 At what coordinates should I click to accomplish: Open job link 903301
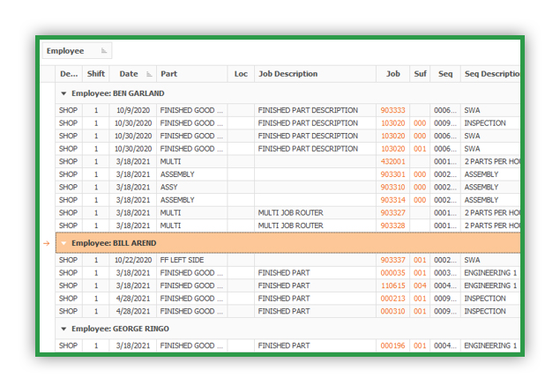[x=392, y=174]
